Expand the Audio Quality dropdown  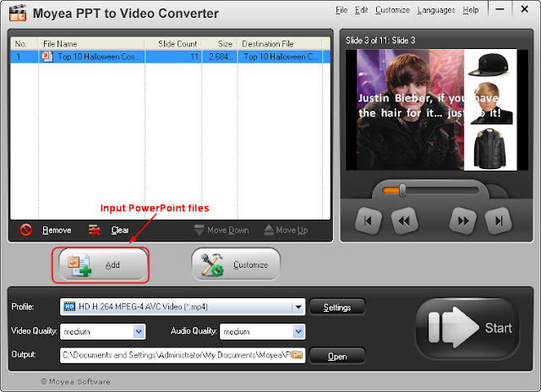click(x=298, y=332)
